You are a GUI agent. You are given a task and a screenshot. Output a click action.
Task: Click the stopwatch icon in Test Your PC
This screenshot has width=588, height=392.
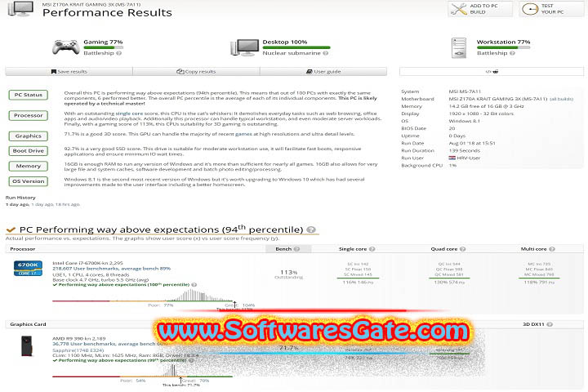click(530, 9)
